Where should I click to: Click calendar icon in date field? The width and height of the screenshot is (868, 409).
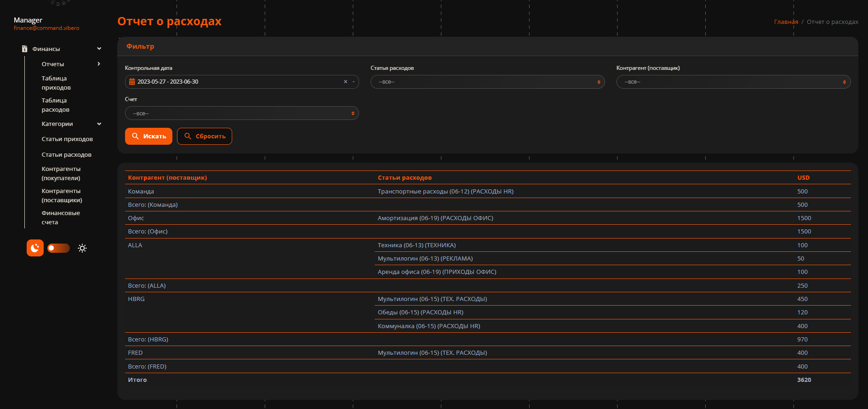click(x=132, y=82)
